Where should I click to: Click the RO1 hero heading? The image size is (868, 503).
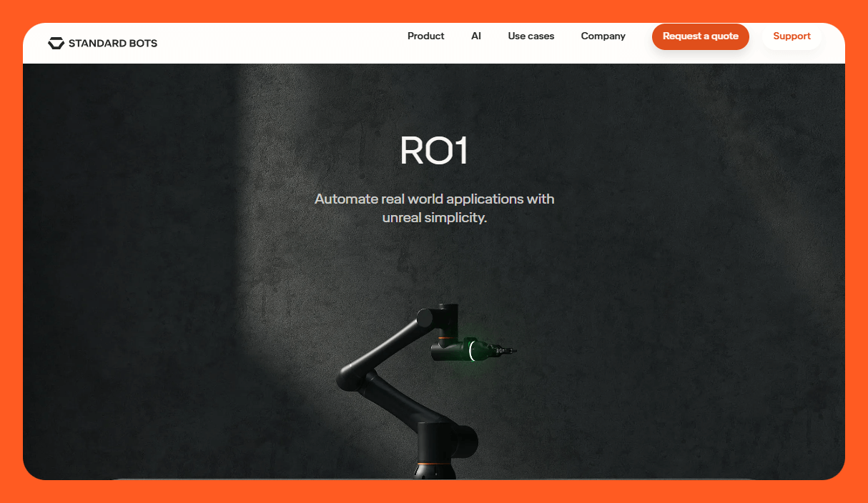point(434,151)
